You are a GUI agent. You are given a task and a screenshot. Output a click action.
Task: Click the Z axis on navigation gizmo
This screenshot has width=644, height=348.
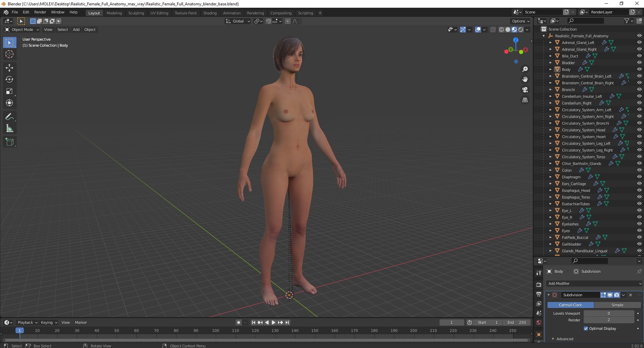(516, 40)
